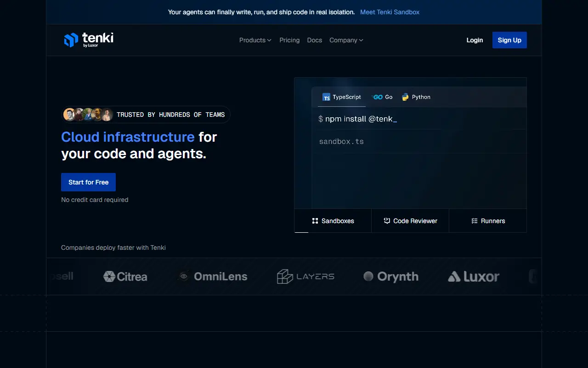Click the LAYERS company name
The height and width of the screenshot is (368, 588).
click(x=316, y=276)
